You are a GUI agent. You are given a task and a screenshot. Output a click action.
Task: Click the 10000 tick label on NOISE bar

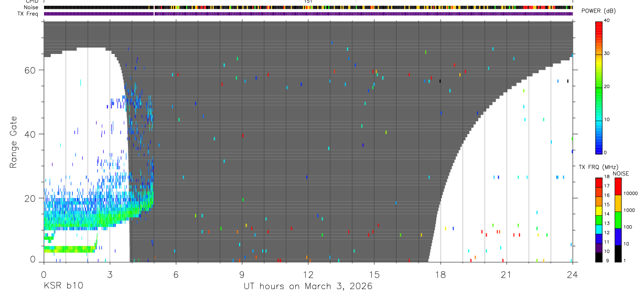coord(630,193)
